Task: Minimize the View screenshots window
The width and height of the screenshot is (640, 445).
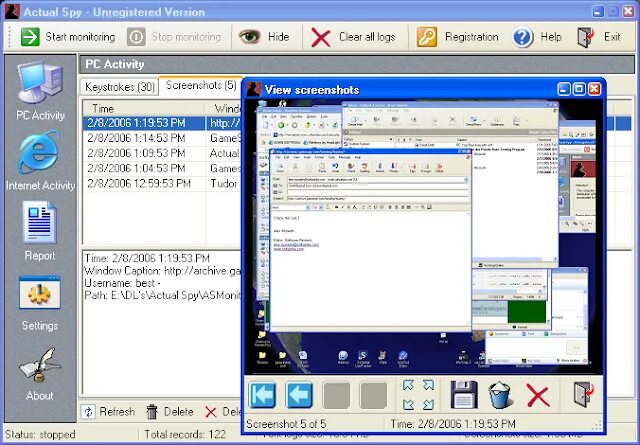Action: 564,89
